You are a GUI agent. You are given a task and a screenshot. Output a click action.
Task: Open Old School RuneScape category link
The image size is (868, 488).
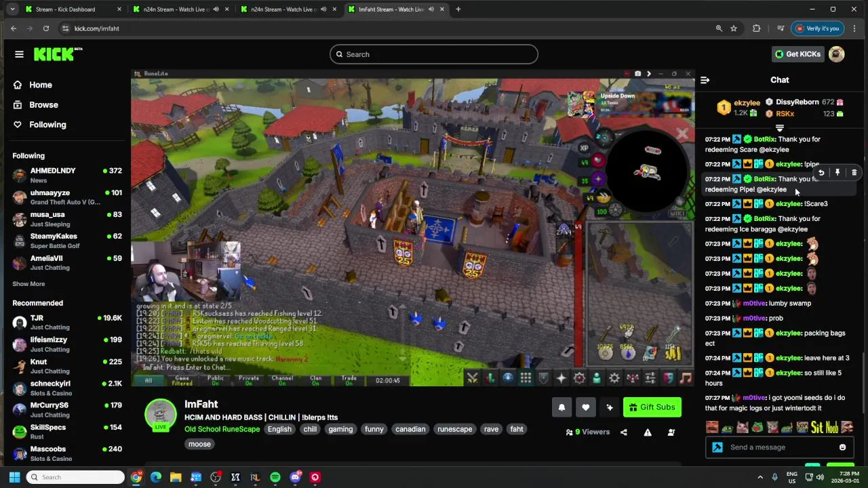coord(222,429)
